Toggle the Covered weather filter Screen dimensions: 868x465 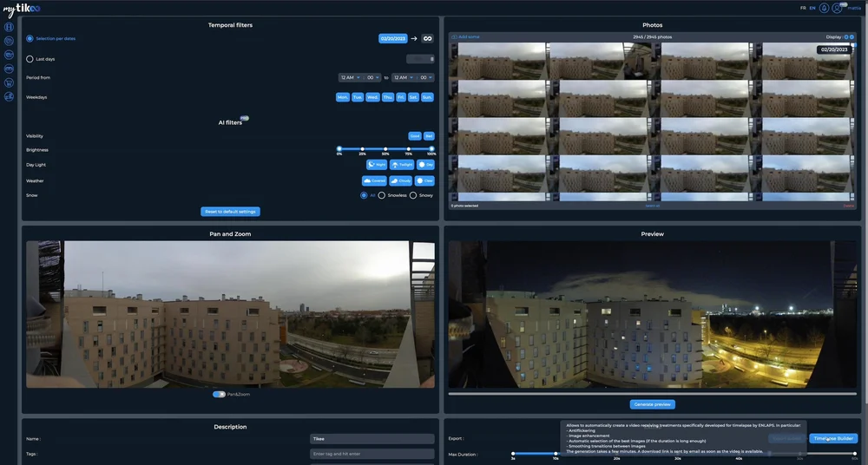pos(374,181)
